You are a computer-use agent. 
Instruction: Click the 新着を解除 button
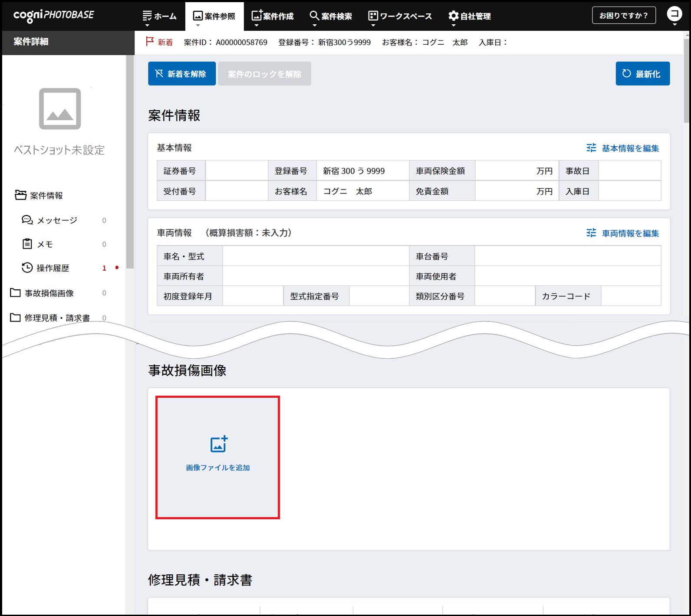click(x=182, y=74)
